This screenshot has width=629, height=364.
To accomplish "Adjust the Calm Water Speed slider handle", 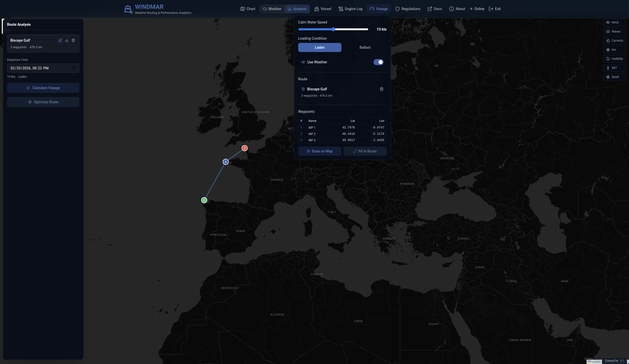I will 333,29.
